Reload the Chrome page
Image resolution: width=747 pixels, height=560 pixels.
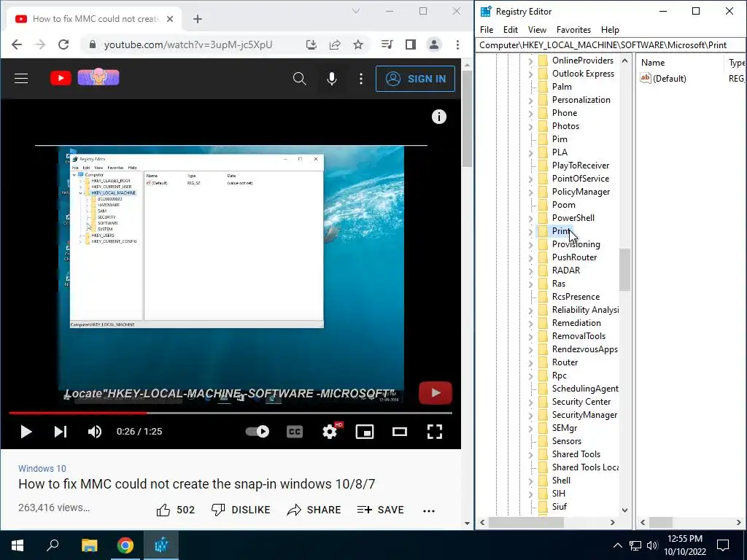[63, 44]
